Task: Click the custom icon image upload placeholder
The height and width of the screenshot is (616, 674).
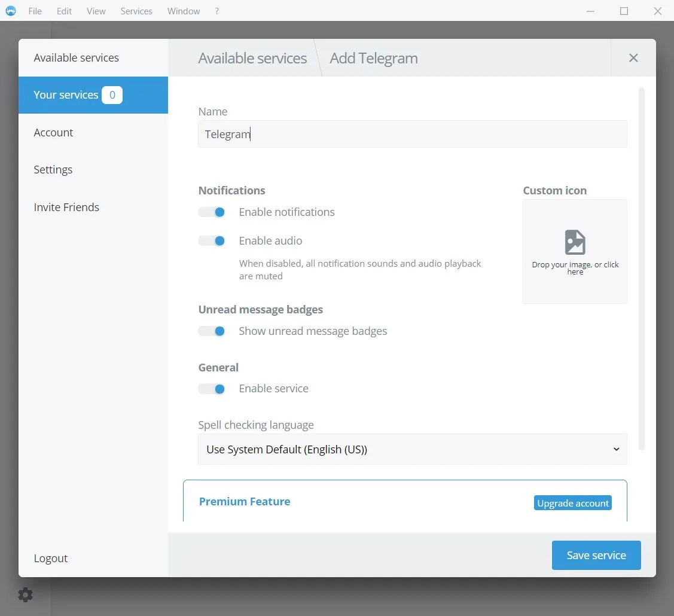Action: pyautogui.click(x=575, y=251)
